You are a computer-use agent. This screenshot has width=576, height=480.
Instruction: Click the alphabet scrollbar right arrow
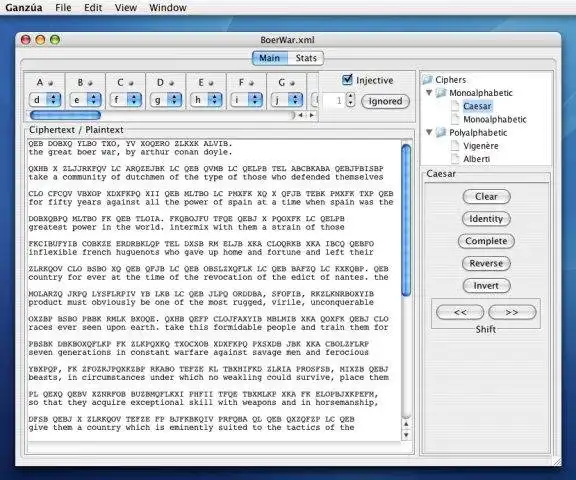point(312,115)
